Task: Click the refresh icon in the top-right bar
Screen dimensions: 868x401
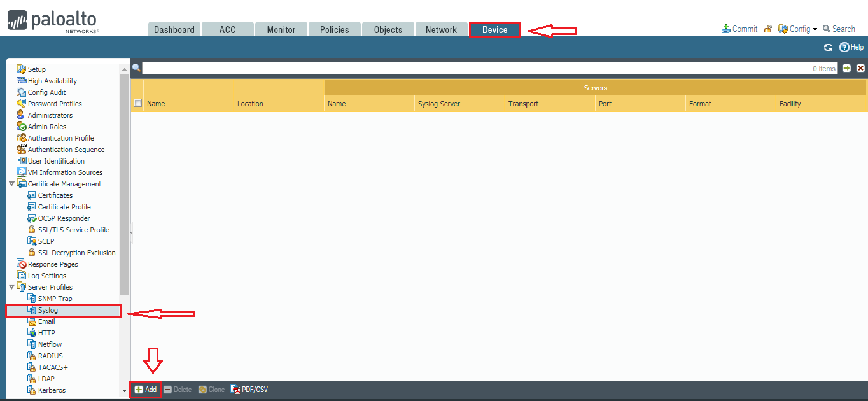Action: (x=828, y=47)
